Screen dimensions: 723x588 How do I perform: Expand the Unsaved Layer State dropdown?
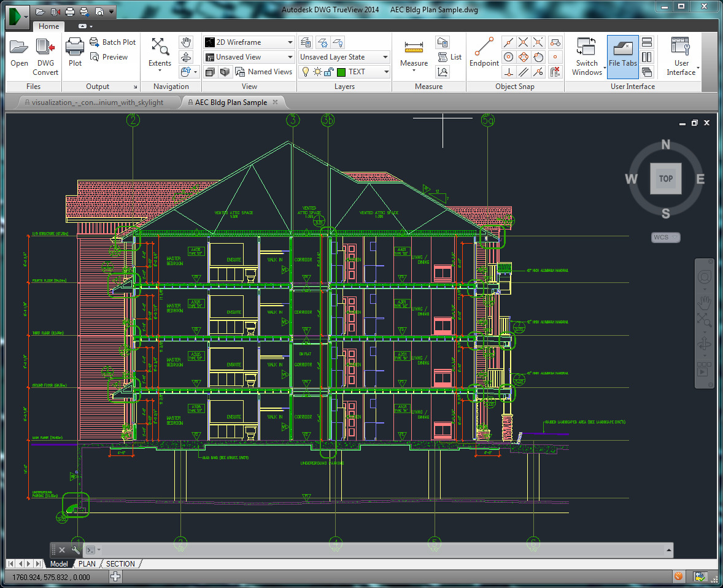384,56
